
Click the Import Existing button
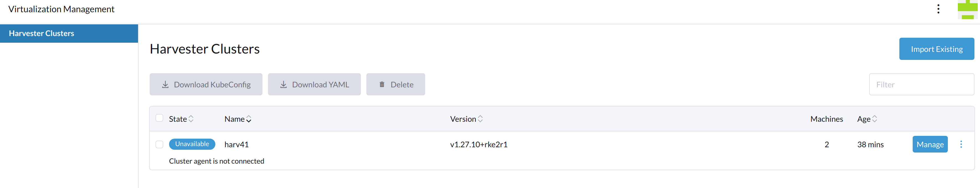pyautogui.click(x=937, y=49)
